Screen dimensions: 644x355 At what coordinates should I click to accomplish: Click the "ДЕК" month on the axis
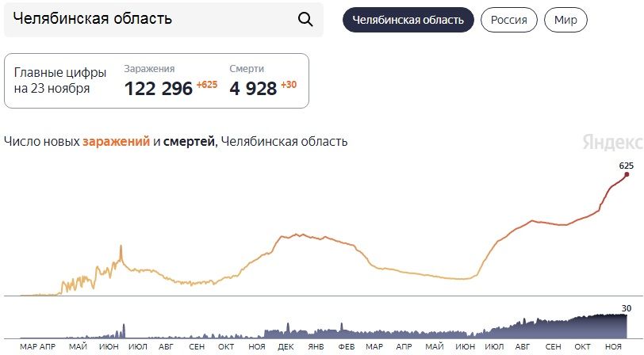click(286, 347)
